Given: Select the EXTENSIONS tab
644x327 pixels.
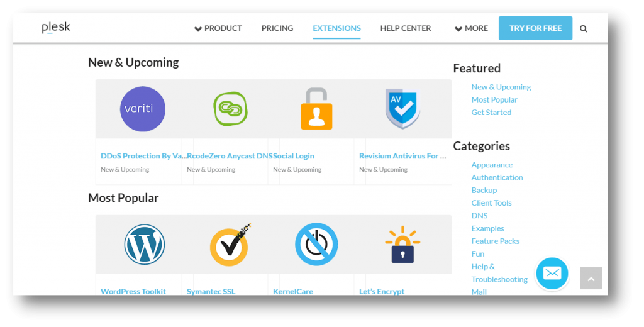Looking at the screenshot, I should pyautogui.click(x=336, y=28).
